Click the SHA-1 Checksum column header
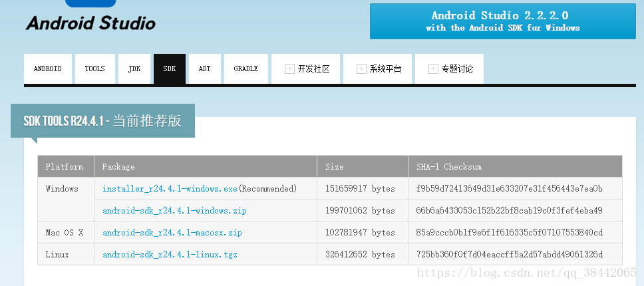 515,166
